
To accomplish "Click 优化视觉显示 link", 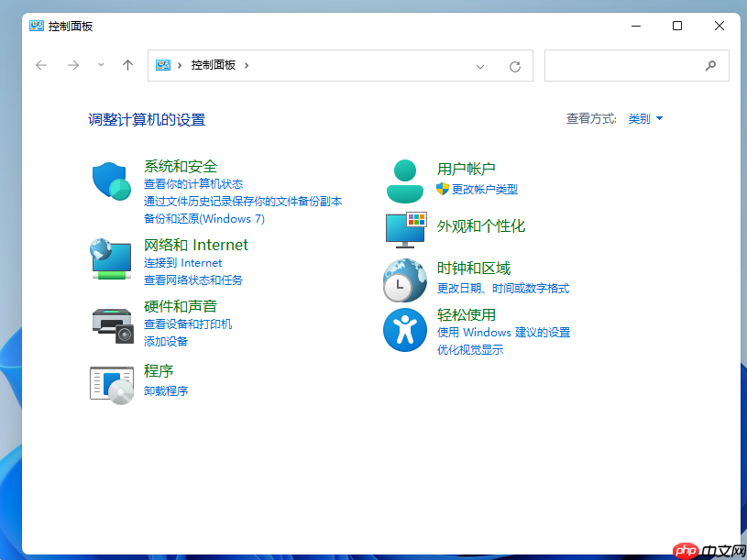I will pyautogui.click(x=470, y=350).
